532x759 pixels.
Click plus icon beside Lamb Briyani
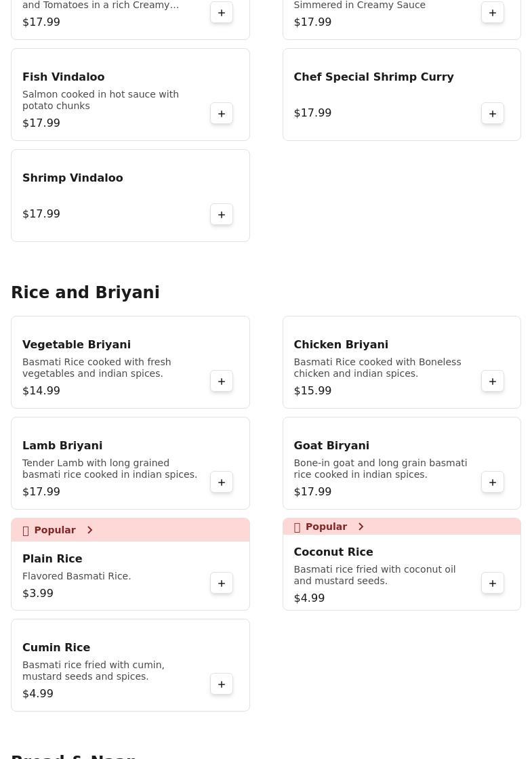pos(222,483)
